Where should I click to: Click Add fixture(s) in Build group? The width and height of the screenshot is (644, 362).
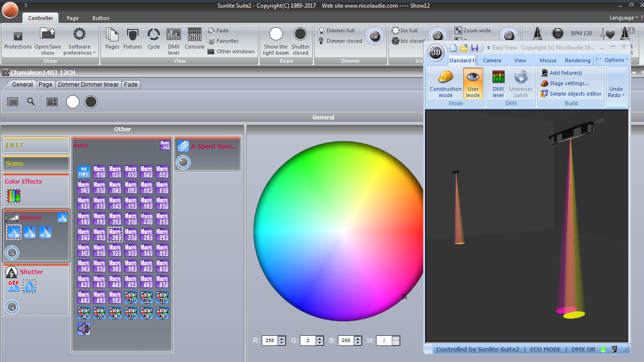[565, 73]
